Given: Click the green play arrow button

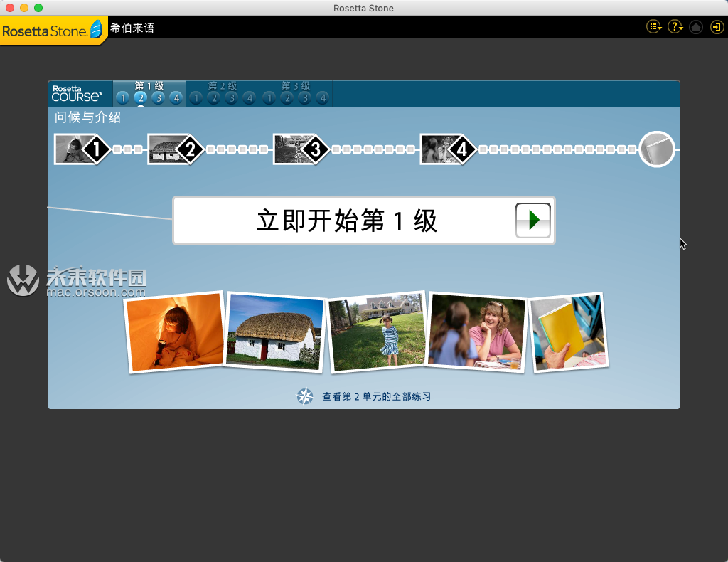Looking at the screenshot, I should tap(533, 220).
